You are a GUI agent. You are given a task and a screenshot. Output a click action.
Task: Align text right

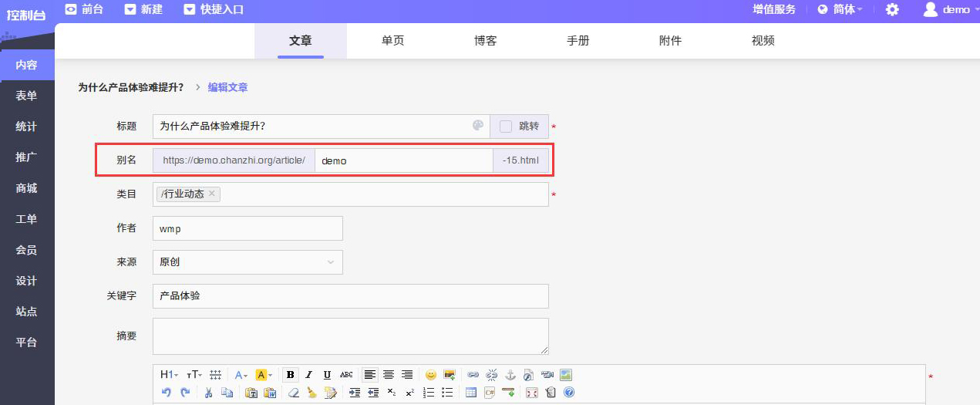point(407,375)
